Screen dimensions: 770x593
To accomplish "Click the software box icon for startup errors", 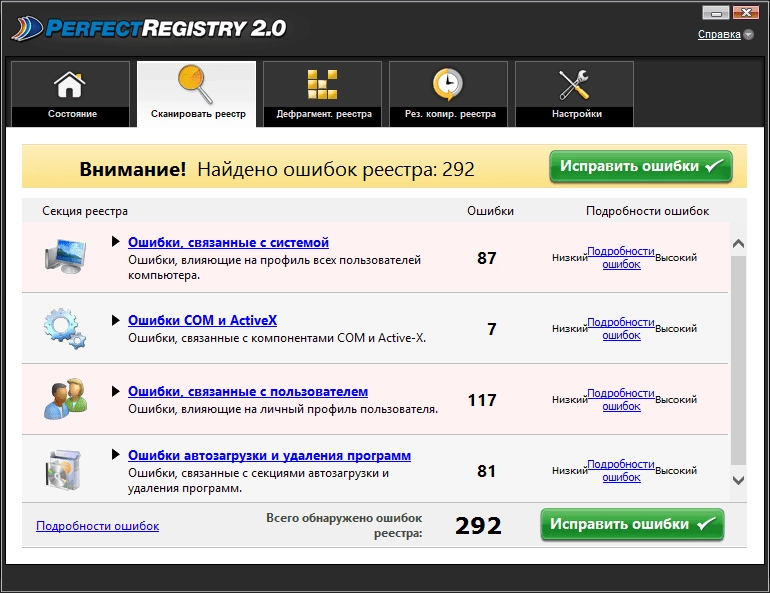I will pos(63,470).
